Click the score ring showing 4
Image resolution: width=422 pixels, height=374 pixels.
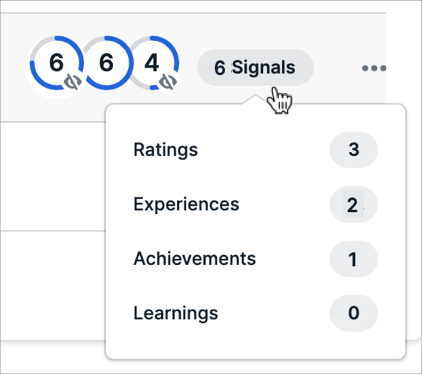pyautogui.click(x=152, y=63)
